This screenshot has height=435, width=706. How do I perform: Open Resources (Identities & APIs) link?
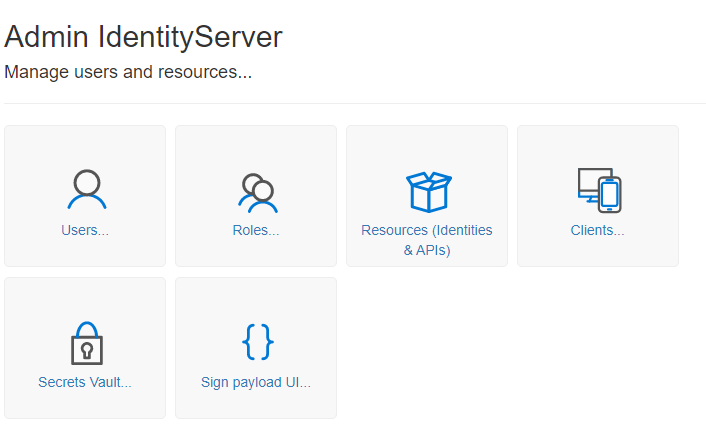427,240
